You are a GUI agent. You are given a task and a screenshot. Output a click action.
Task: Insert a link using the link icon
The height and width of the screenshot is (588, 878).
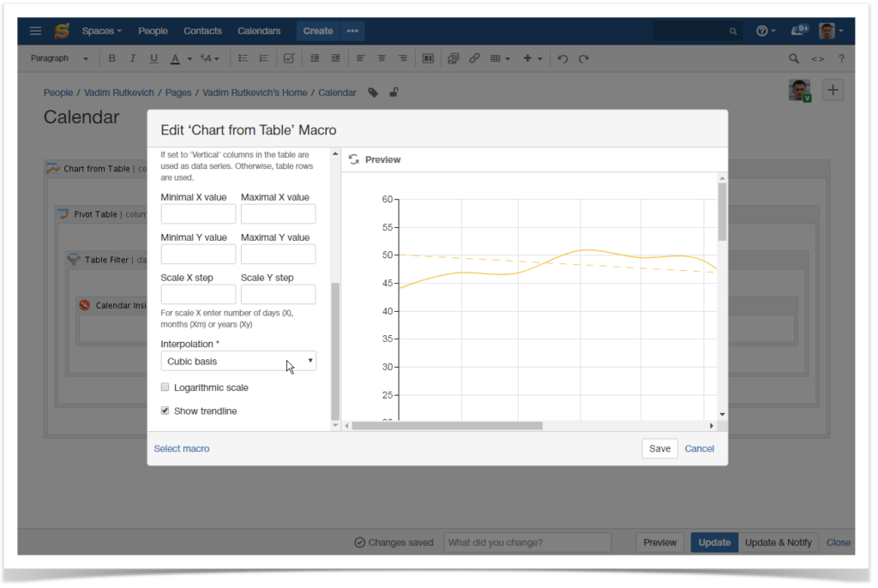[474, 58]
